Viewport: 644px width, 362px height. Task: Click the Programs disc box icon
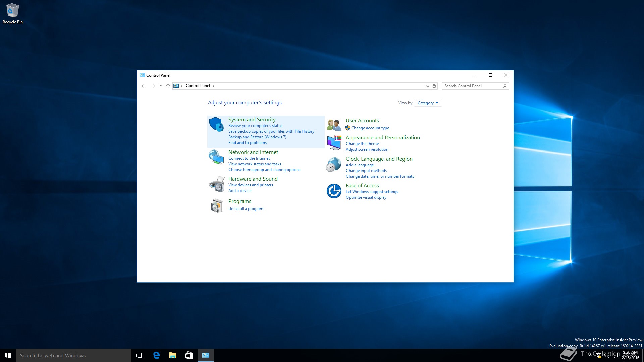pos(217,205)
